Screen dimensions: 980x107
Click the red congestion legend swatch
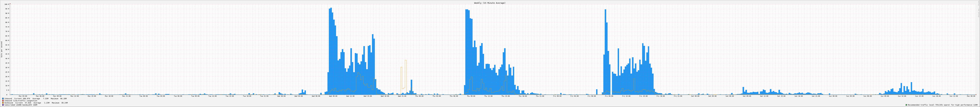coord(3,101)
